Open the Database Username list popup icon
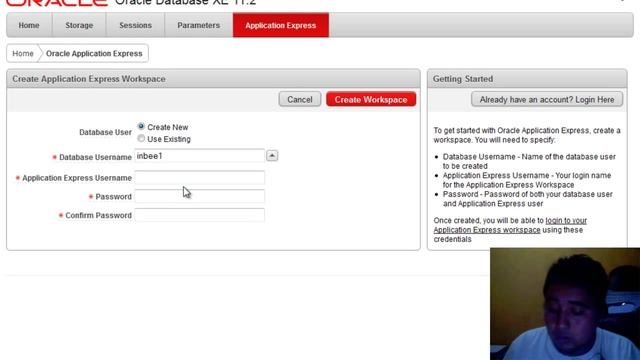Image resolution: width=640 pixels, height=360 pixels. [272, 156]
